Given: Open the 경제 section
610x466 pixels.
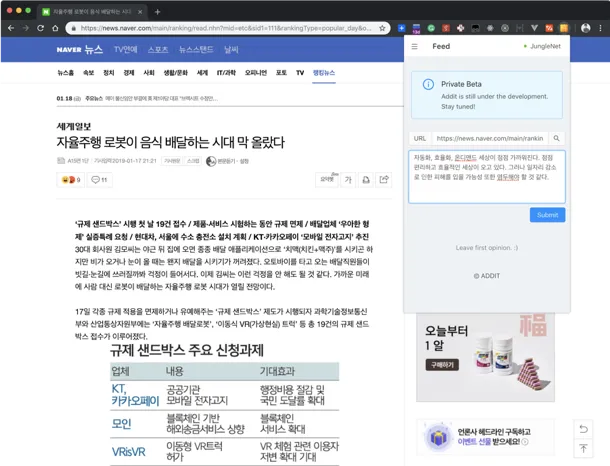Looking at the screenshot, I should pyautogui.click(x=129, y=73).
